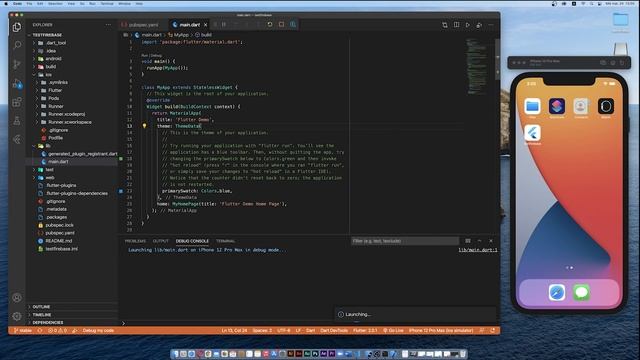Image resolution: width=640 pixels, height=360 pixels.
Task: Open the Search view in activity bar
Action: coord(17,45)
